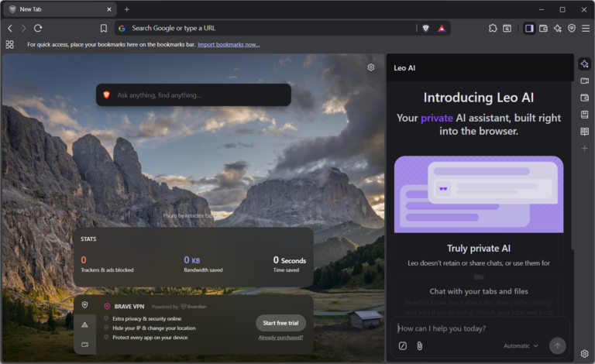The image size is (595, 364).
Task: Open the shield-card icon beside Extensions in toolbar
Action: (x=507, y=28)
